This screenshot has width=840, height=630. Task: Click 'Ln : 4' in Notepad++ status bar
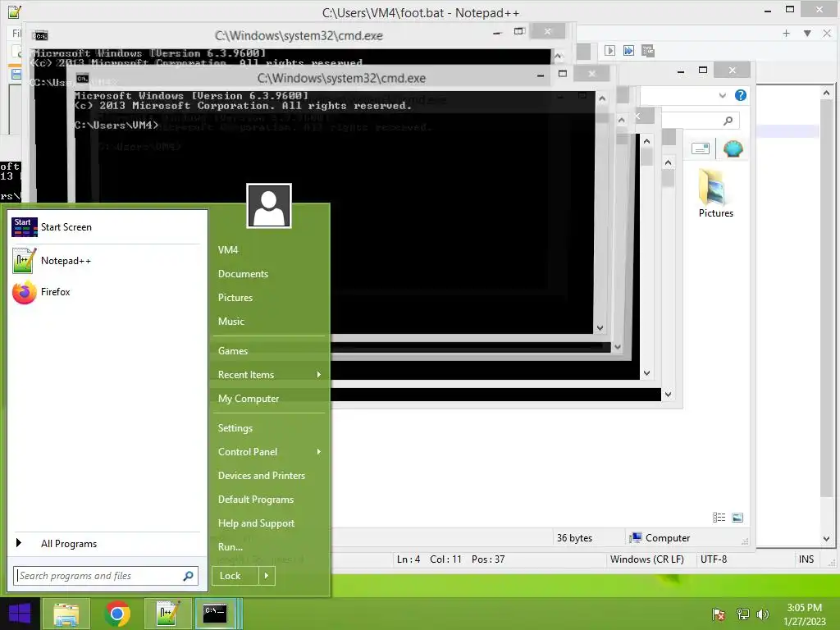coord(409,559)
